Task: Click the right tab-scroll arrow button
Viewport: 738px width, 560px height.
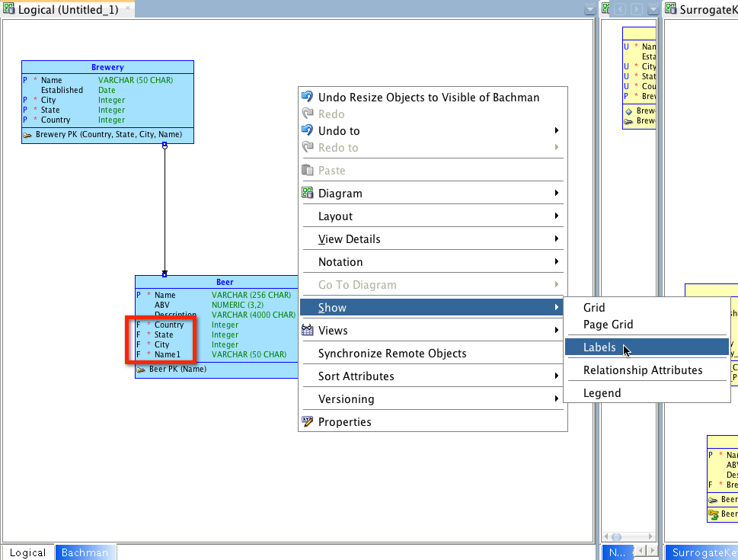Action: point(635,8)
